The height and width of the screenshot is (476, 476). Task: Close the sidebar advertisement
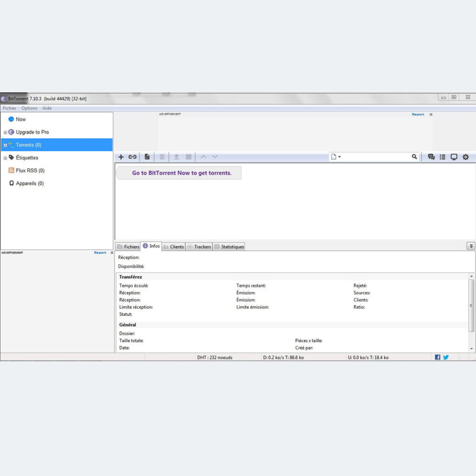112,252
